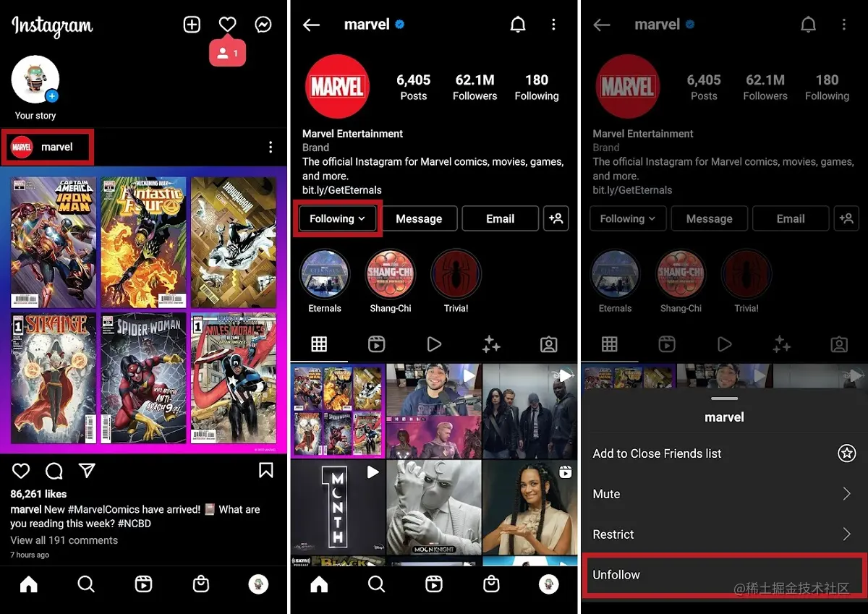Tap the 86,261 likes count

tap(38, 494)
